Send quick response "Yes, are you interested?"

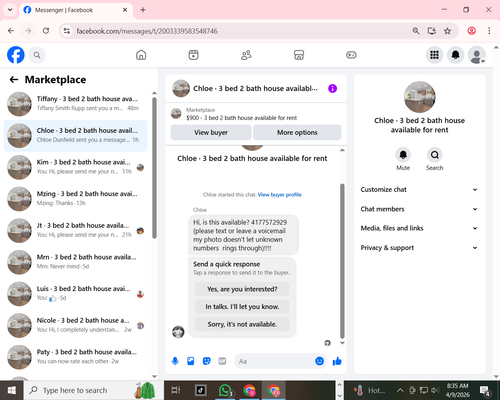[242, 289]
